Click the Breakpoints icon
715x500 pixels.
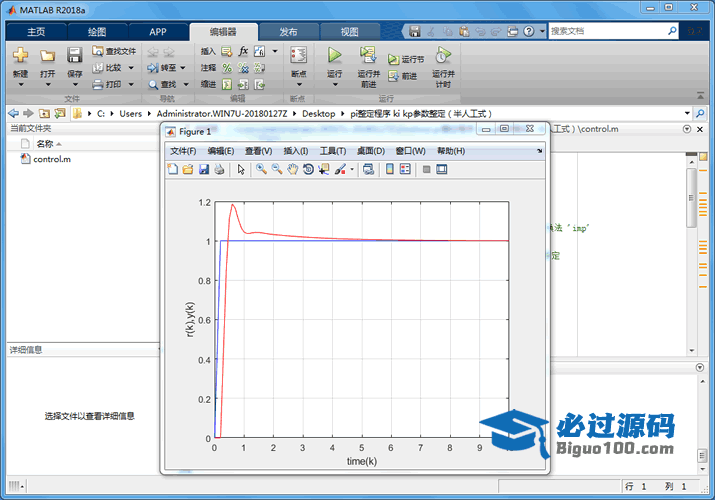pyautogui.click(x=299, y=56)
